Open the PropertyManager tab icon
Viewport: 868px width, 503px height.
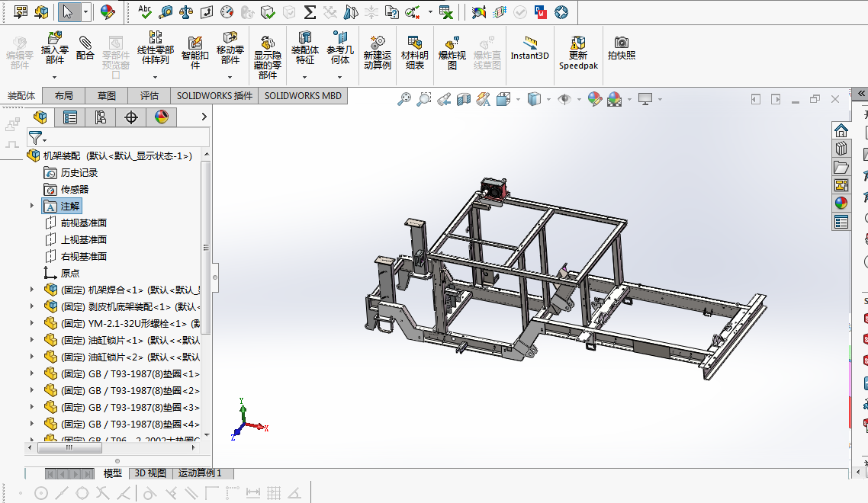[x=69, y=117]
